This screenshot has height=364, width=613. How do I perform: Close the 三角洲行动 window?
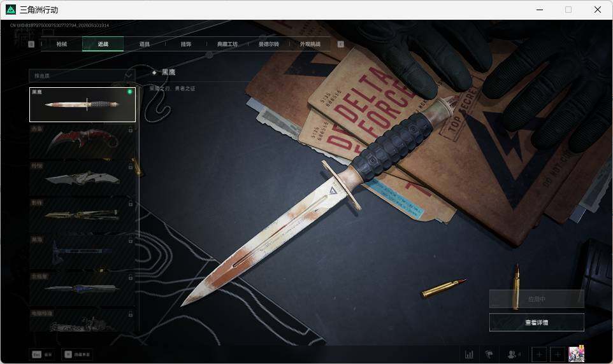597,10
